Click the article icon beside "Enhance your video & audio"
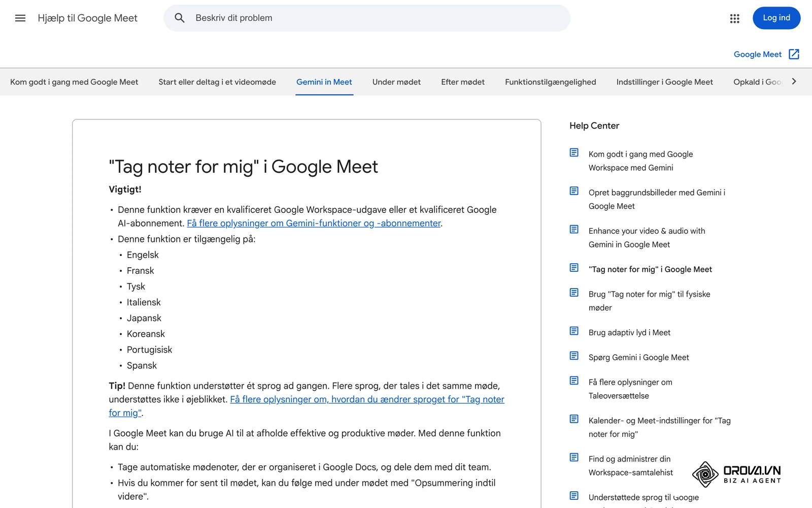Viewport: 812px width, 508px height. [574, 229]
